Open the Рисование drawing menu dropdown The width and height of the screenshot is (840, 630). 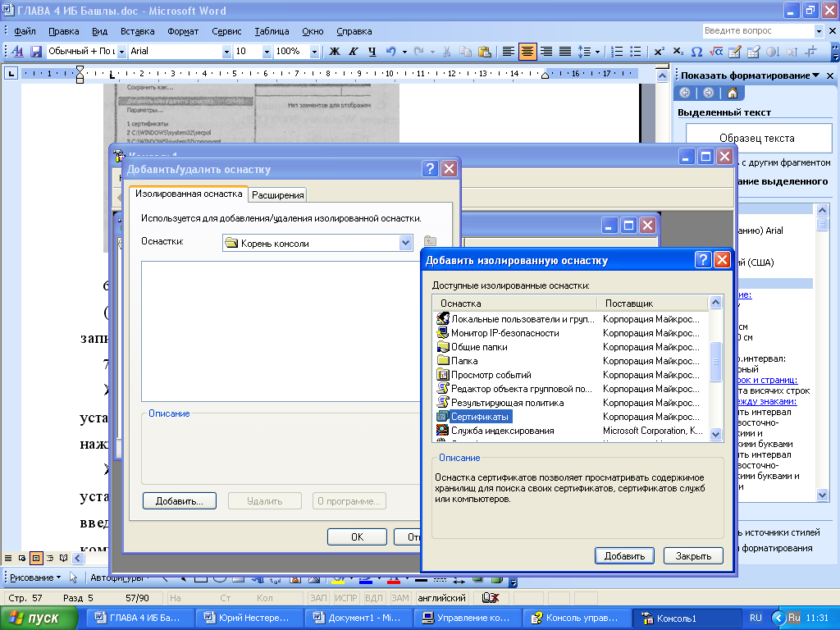(x=35, y=577)
